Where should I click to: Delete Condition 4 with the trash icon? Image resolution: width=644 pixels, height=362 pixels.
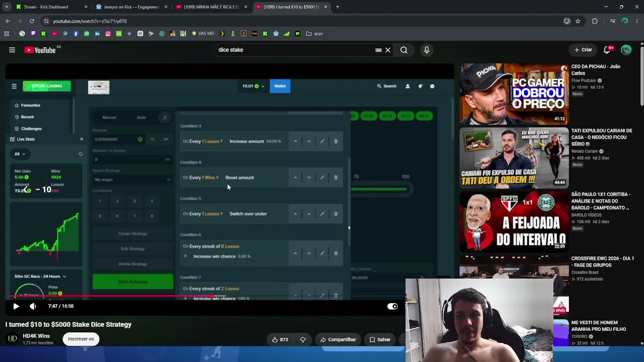point(336,177)
